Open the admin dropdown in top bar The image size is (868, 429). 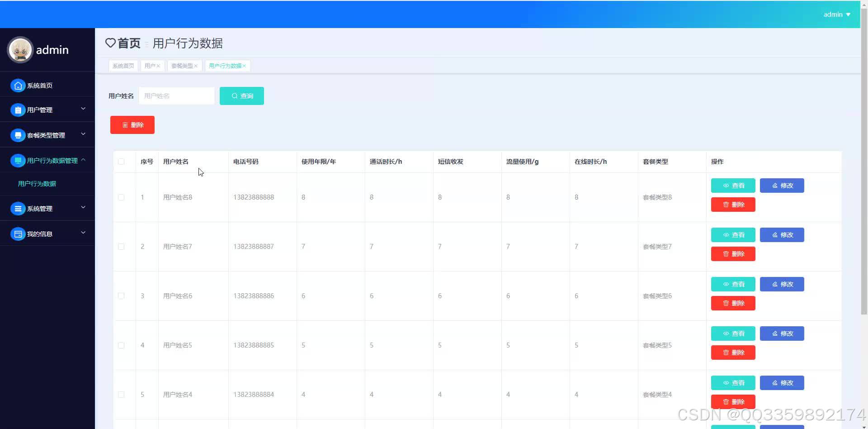coord(836,14)
